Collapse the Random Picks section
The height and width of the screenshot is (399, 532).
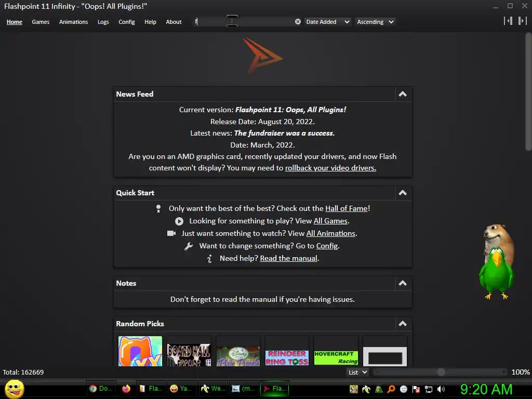[403, 324]
